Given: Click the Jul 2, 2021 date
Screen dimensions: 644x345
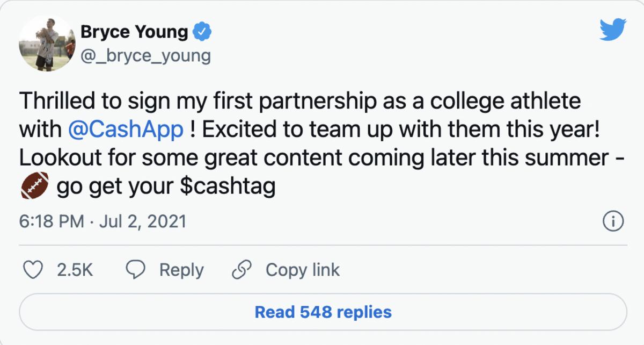Looking at the screenshot, I should 142,221.
